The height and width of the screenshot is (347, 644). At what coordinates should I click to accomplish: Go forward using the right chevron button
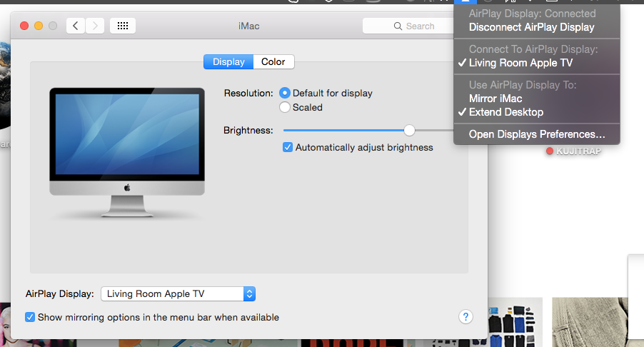[x=95, y=26]
